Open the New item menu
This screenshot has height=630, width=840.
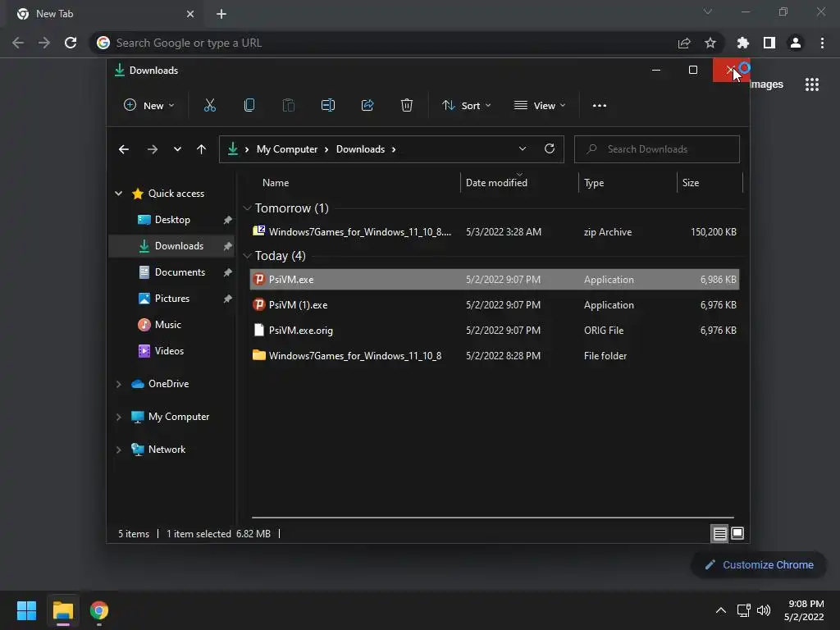click(149, 106)
